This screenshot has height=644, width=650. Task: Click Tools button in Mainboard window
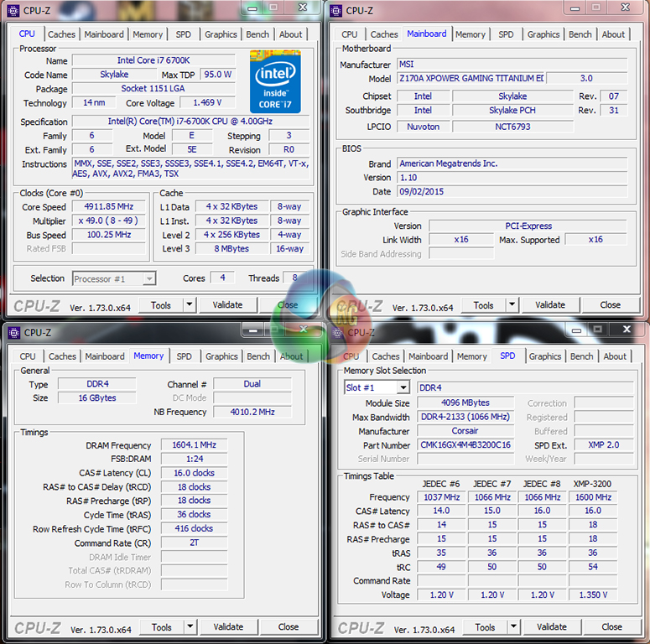tap(483, 305)
